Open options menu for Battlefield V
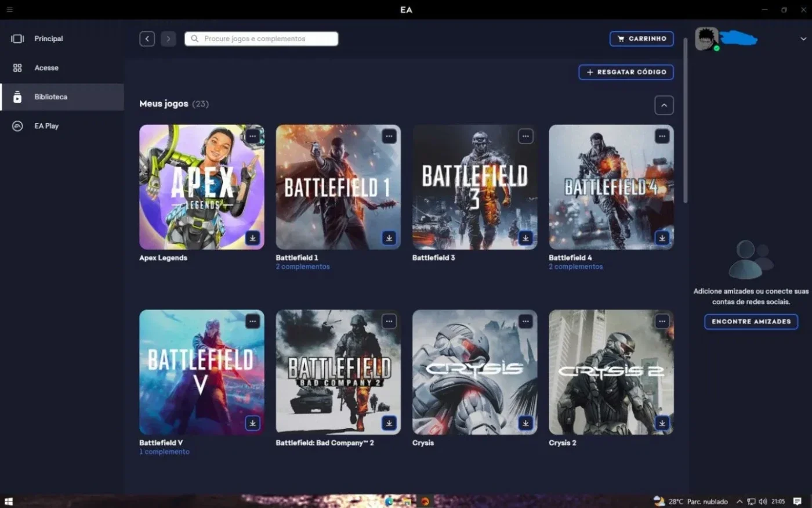The width and height of the screenshot is (812, 508). (x=252, y=322)
